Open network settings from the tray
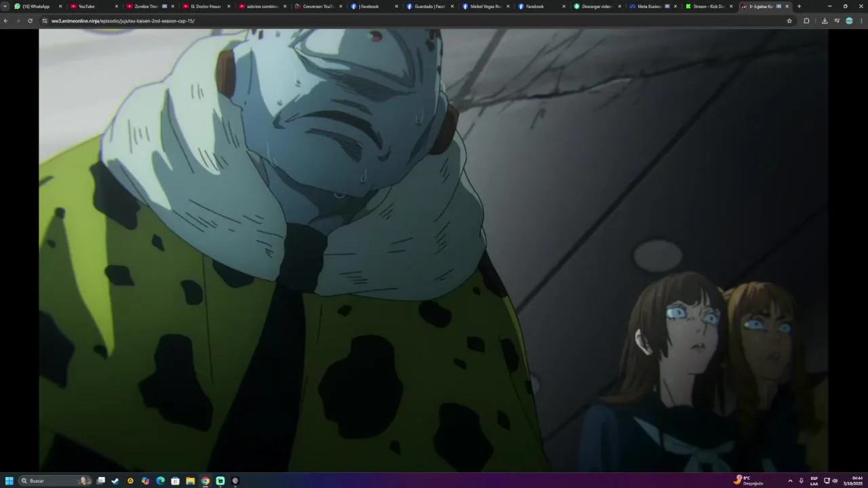This screenshot has width=868, height=488. pyautogui.click(x=827, y=481)
